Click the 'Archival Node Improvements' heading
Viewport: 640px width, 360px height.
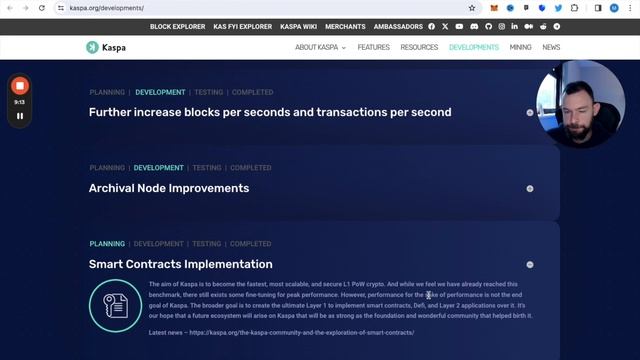169,188
